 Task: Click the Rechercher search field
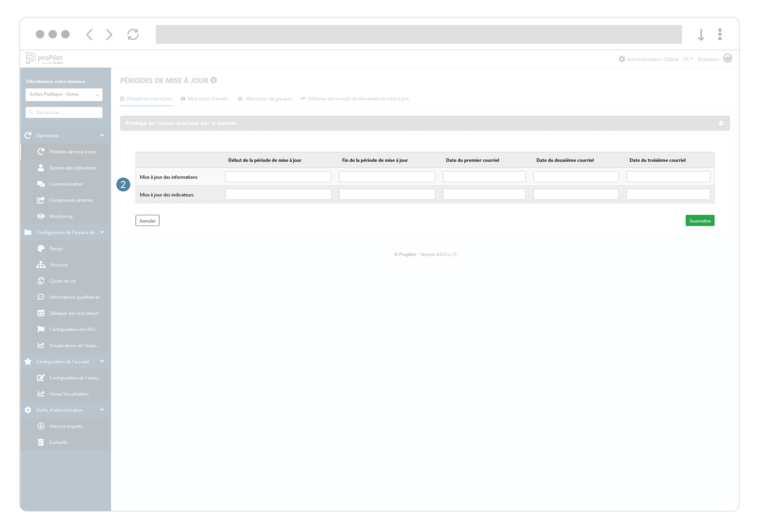[x=64, y=113]
